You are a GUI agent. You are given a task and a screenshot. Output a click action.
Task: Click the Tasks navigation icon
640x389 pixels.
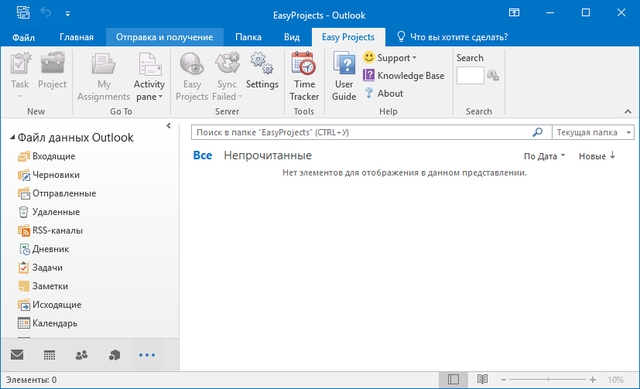(114, 355)
